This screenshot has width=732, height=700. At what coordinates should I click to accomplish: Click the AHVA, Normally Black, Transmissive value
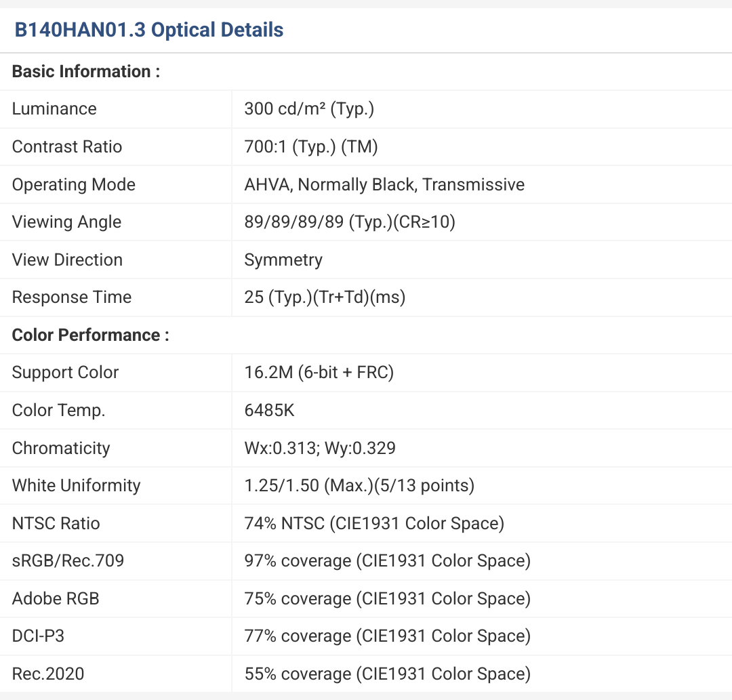(384, 184)
